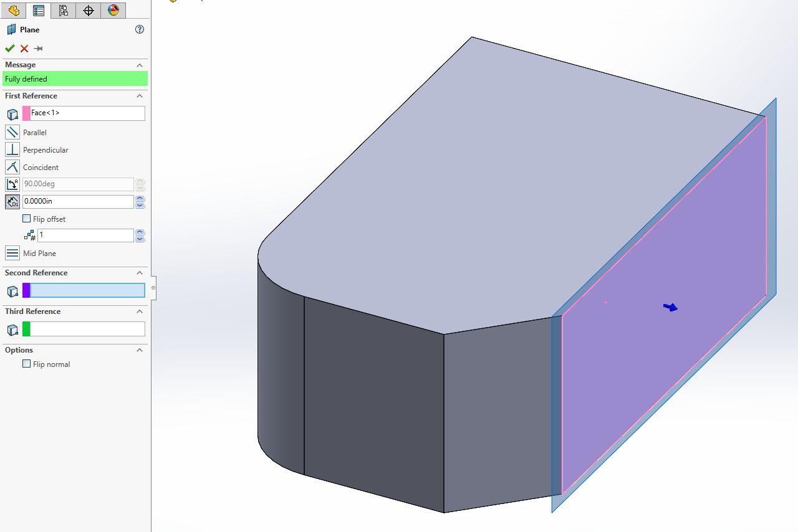Screen dimensions: 798x532
Task: Collapse the Second Reference section
Action: [x=140, y=273]
